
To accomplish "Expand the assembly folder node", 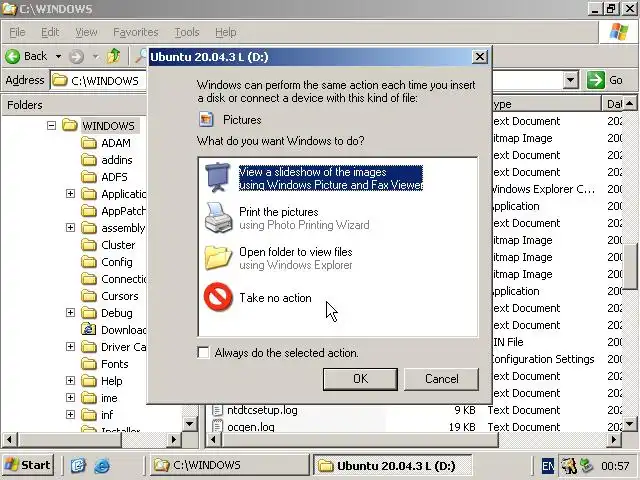I will click(x=70, y=227).
